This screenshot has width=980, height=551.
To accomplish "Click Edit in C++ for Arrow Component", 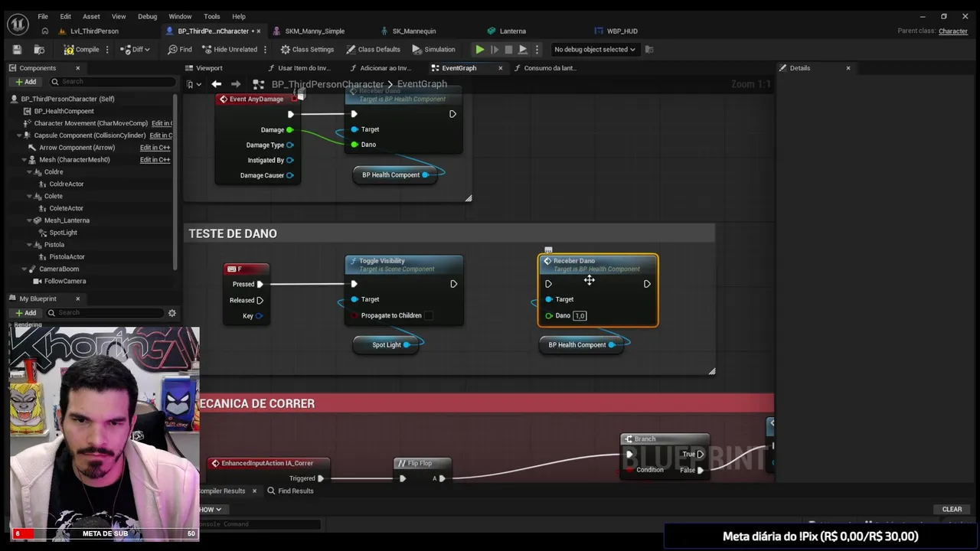I will coord(155,148).
